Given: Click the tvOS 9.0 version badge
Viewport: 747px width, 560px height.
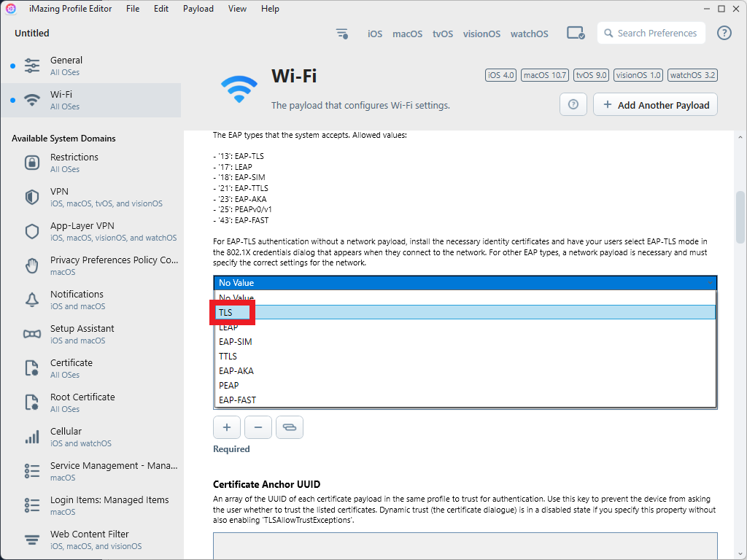Looking at the screenshot, I should point(591,75).
